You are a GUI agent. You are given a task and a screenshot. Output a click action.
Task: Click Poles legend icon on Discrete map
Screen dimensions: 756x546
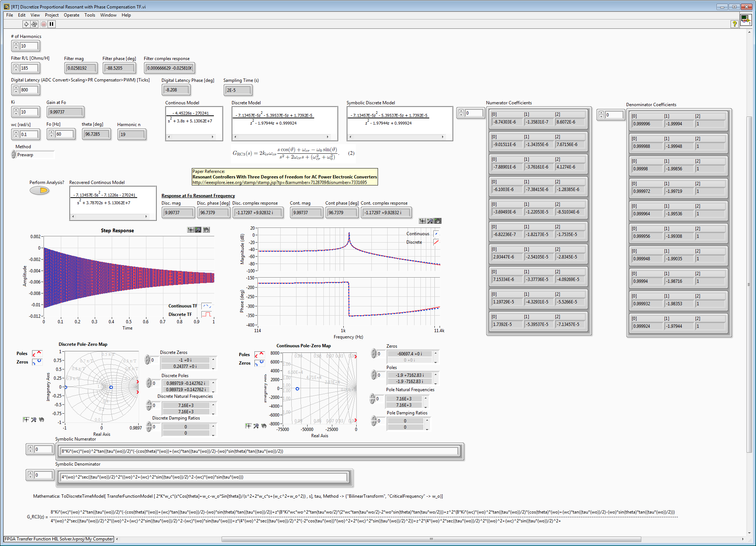37,354
